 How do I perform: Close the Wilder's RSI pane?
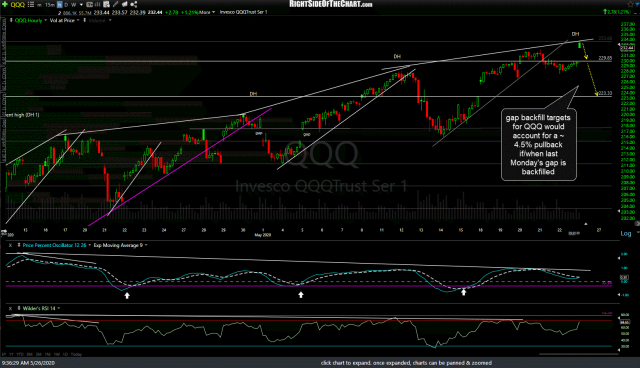click(10, 308)
